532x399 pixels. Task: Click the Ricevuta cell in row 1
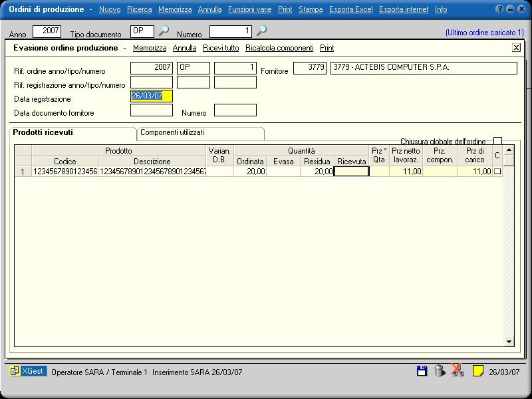click(352, 172)
